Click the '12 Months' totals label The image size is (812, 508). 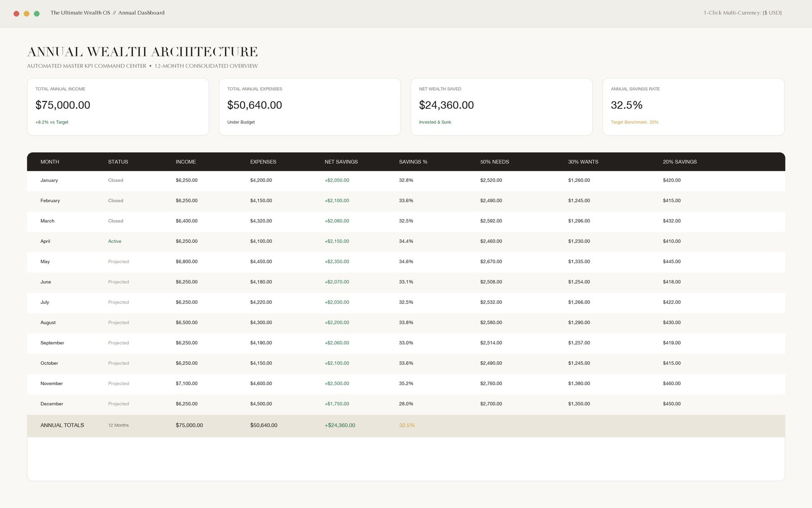pos(118,425)
